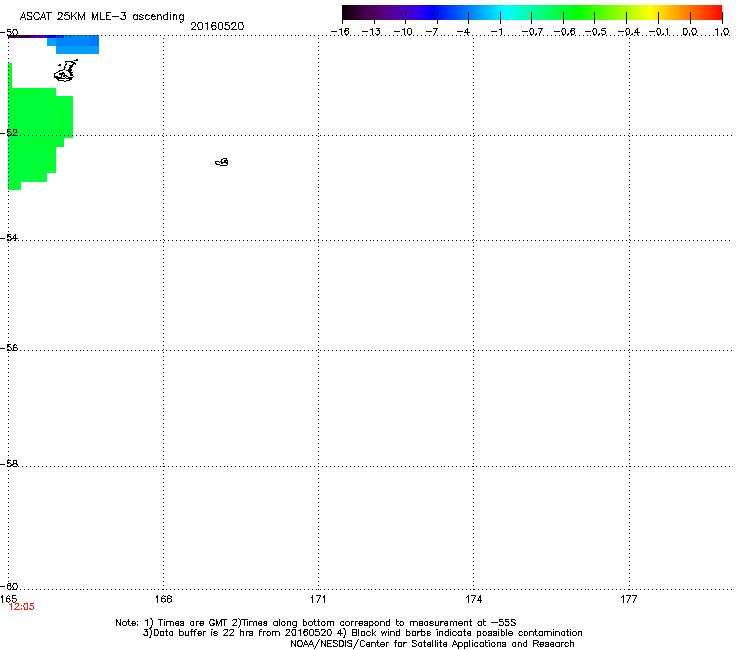Viewport: 740px width, 650px height.
Task: Click the latitude label "-60"
Action: click(9, 586)
